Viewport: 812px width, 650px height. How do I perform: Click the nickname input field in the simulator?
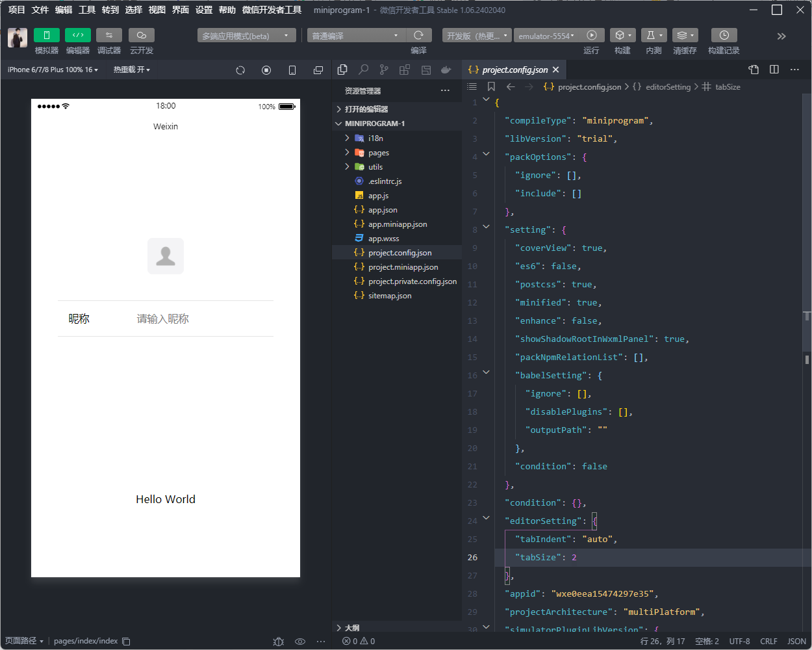click(205, 318)
